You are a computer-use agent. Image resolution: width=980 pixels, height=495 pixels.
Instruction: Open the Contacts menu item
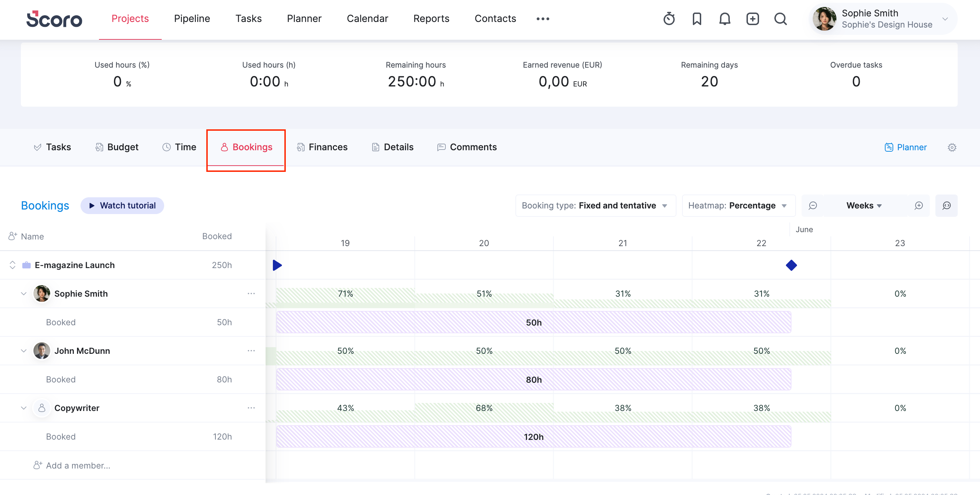point(495,18)
